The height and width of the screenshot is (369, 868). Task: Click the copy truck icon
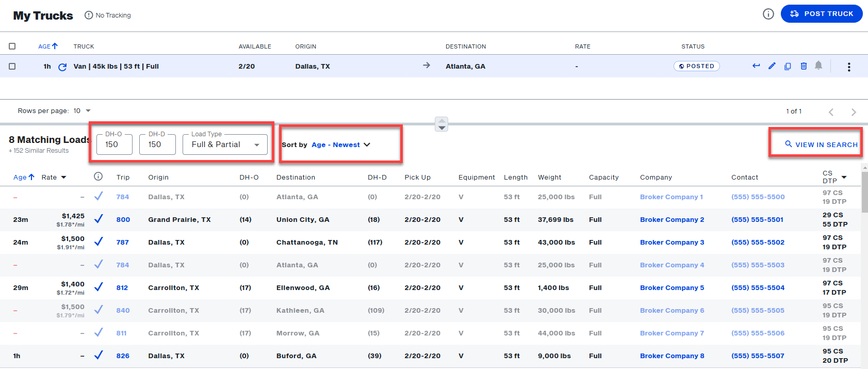pos(788,66)
